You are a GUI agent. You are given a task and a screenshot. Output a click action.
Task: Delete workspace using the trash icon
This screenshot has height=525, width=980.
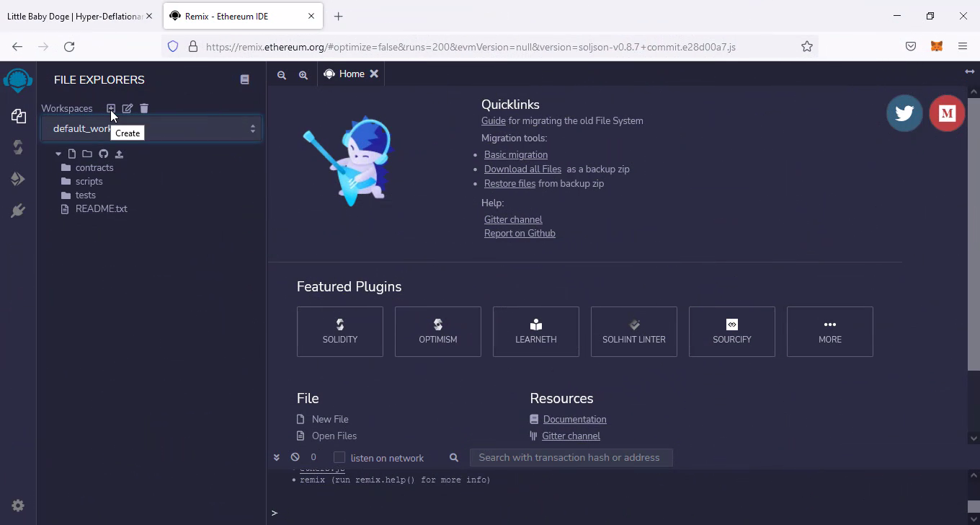click(x=144, y=108)
